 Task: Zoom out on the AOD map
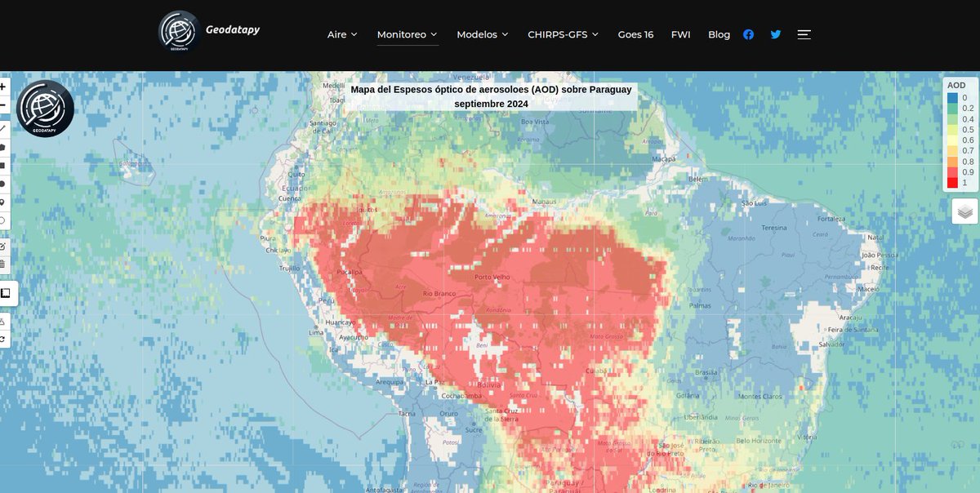3,105
